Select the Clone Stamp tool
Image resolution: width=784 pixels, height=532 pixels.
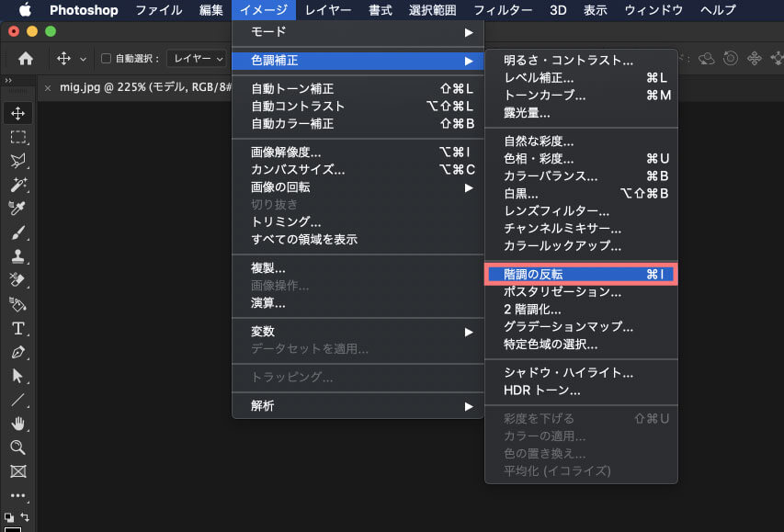(18, 256)
